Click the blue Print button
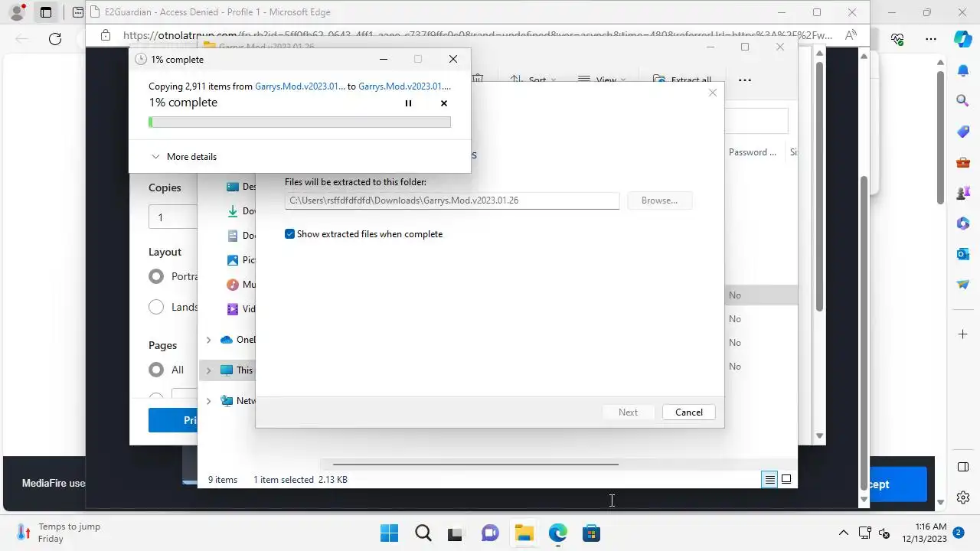 click(173, 420)
